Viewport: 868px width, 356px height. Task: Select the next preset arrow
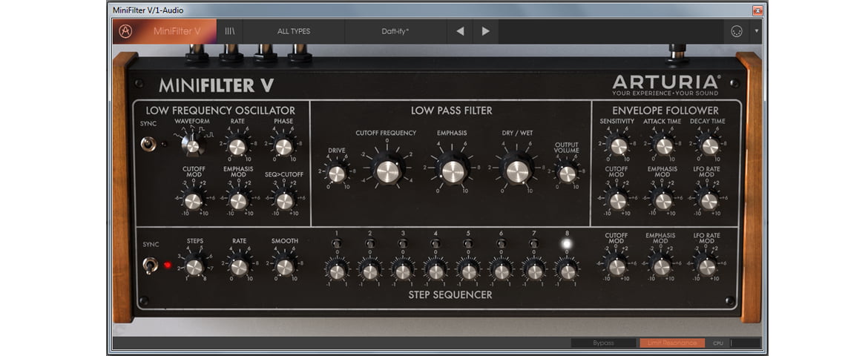[485, 32]
